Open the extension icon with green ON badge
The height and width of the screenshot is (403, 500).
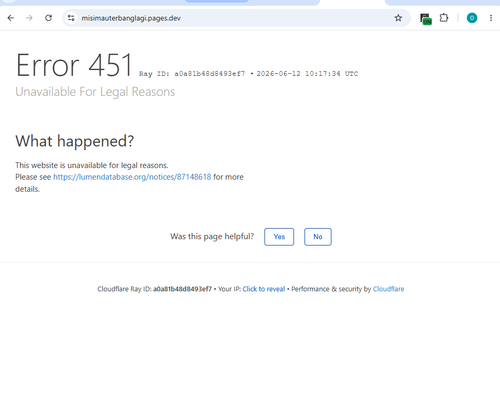[x=425, y=19]
